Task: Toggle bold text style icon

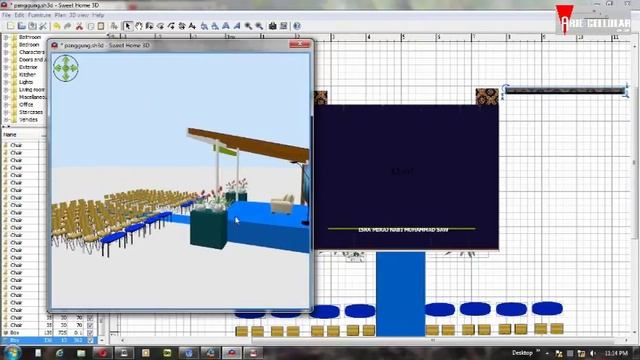Action: click(226, 26)
